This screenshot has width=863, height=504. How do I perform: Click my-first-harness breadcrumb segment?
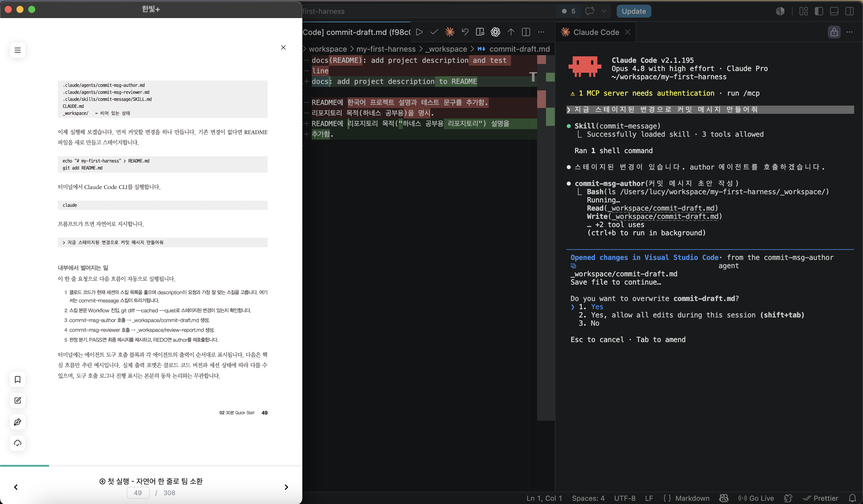[386, 49]
